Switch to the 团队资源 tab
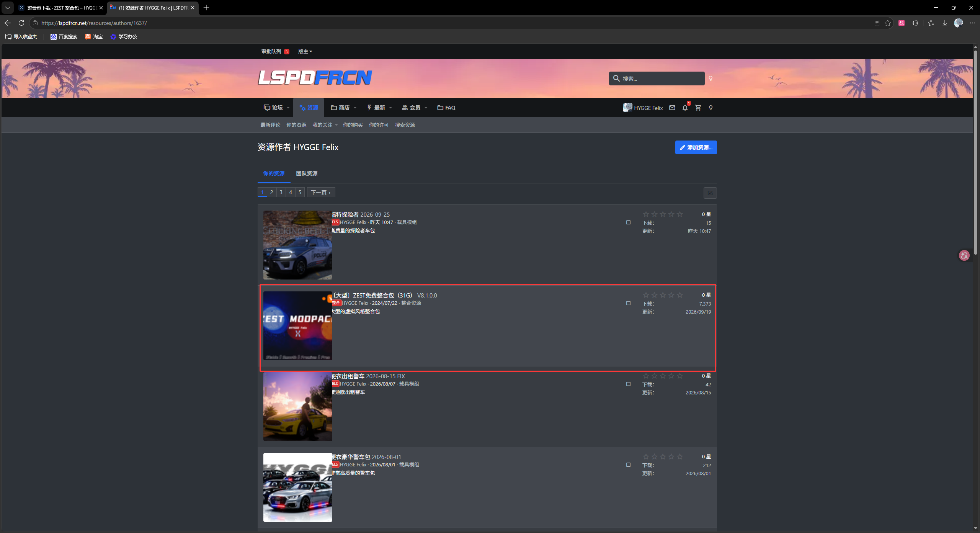The image size is (980, 533). click(x=307, y=173)
